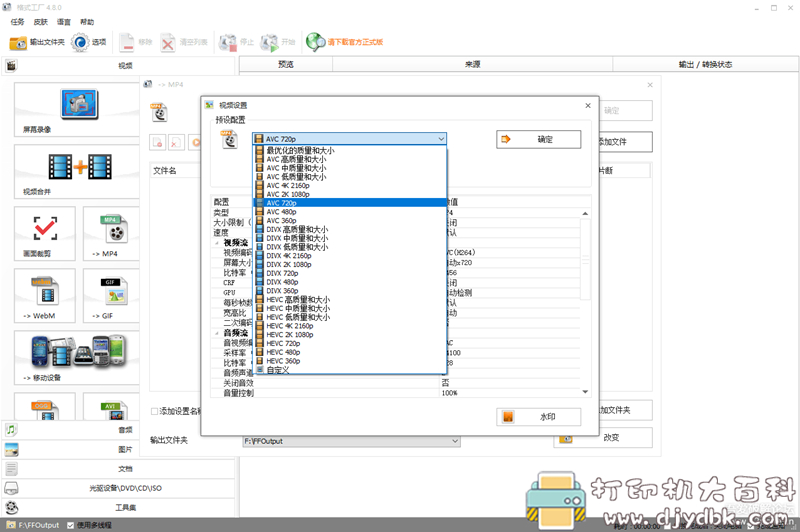Image resolution: width=800 pixels, height=532 pixels.
Task: Select the frame crop checkmark icon
Action: coord(45,228)
